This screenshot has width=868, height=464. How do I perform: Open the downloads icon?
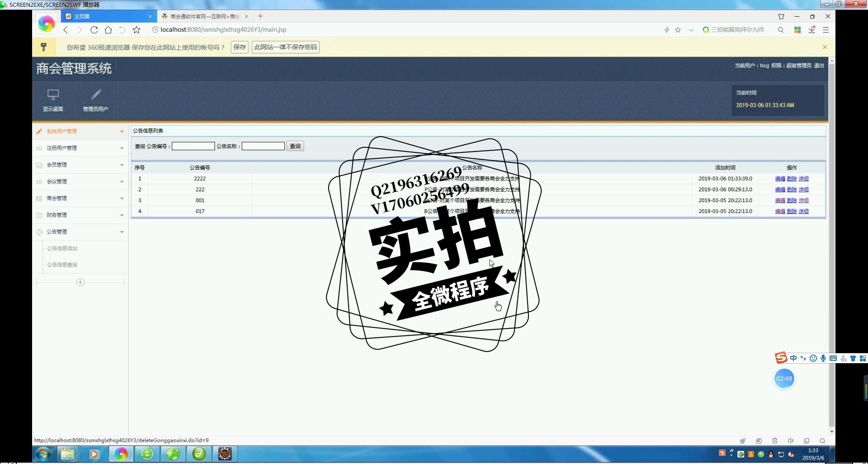point(812,30)
